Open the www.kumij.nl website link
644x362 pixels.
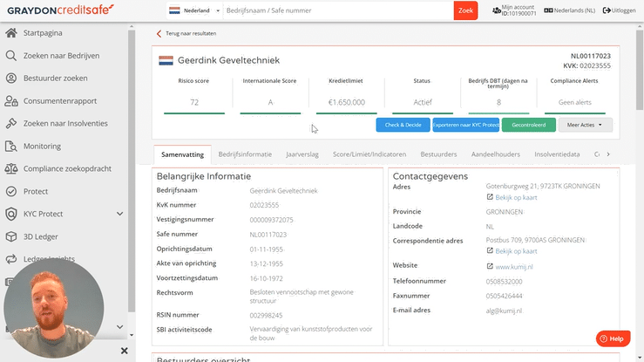(x=514, y=267)
